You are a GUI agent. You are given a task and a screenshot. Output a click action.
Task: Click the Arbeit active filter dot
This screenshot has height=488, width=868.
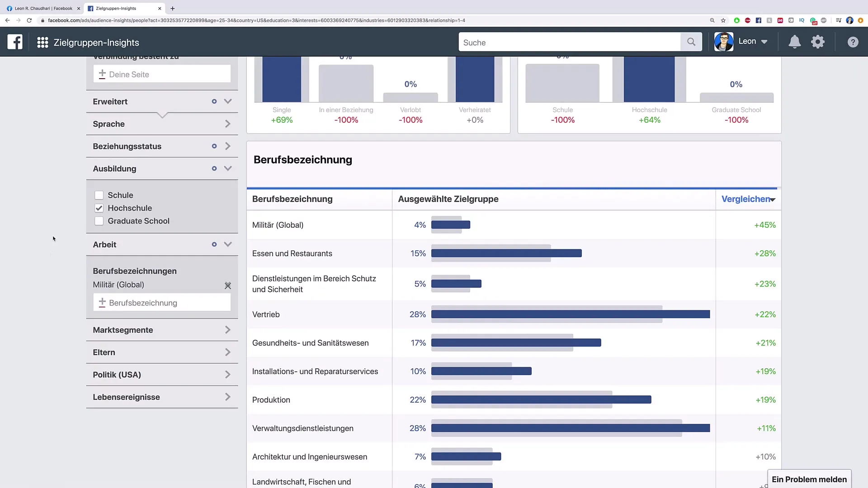coord(214,244)
